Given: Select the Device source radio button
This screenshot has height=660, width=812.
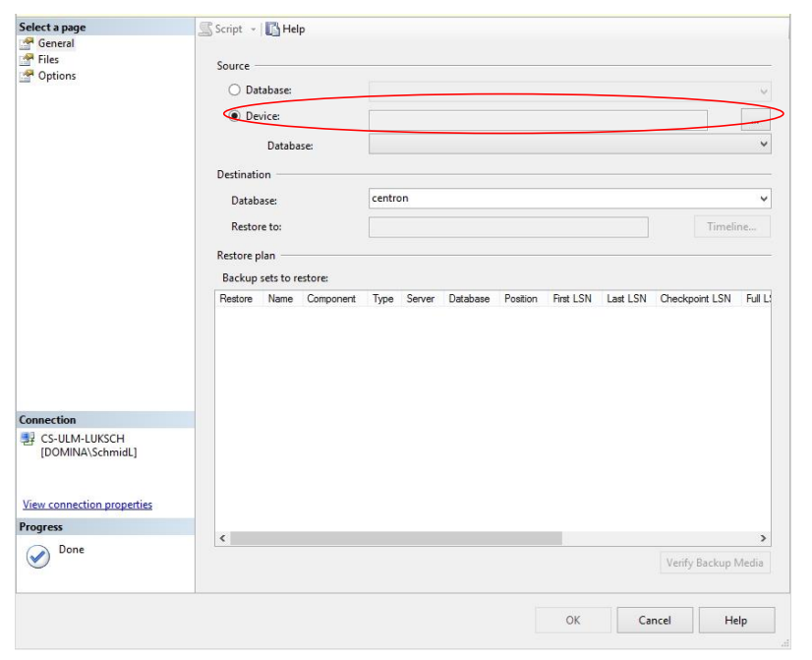Looking at the screenshot, I should [x=235, y=116].
